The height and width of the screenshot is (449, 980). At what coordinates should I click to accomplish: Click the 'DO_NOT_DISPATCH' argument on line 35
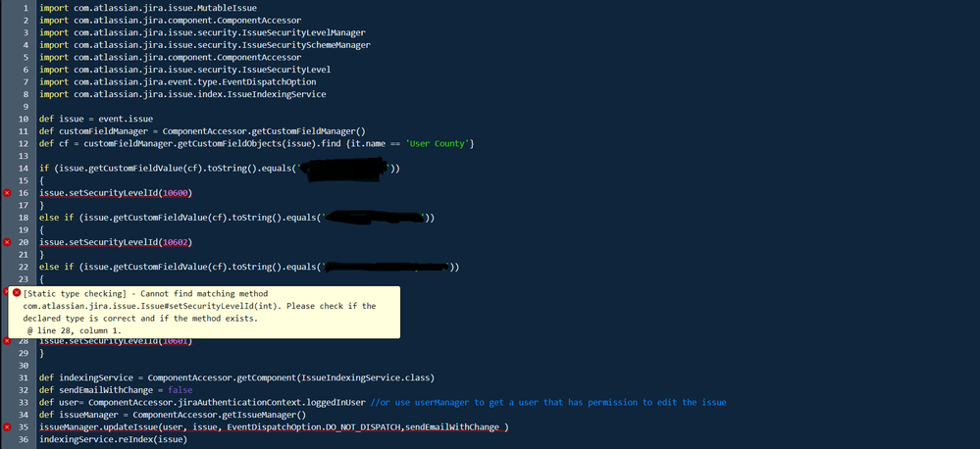click(364, 427)
